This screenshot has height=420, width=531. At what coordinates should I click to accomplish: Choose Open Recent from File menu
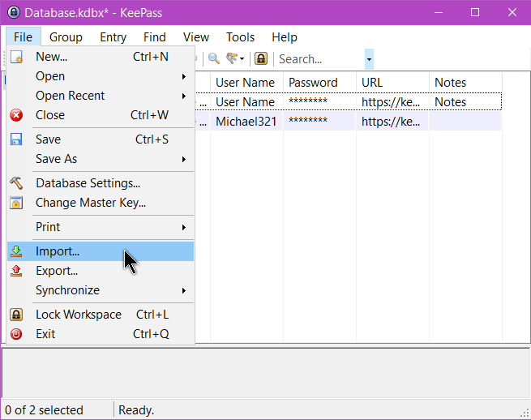click(101, 96)
